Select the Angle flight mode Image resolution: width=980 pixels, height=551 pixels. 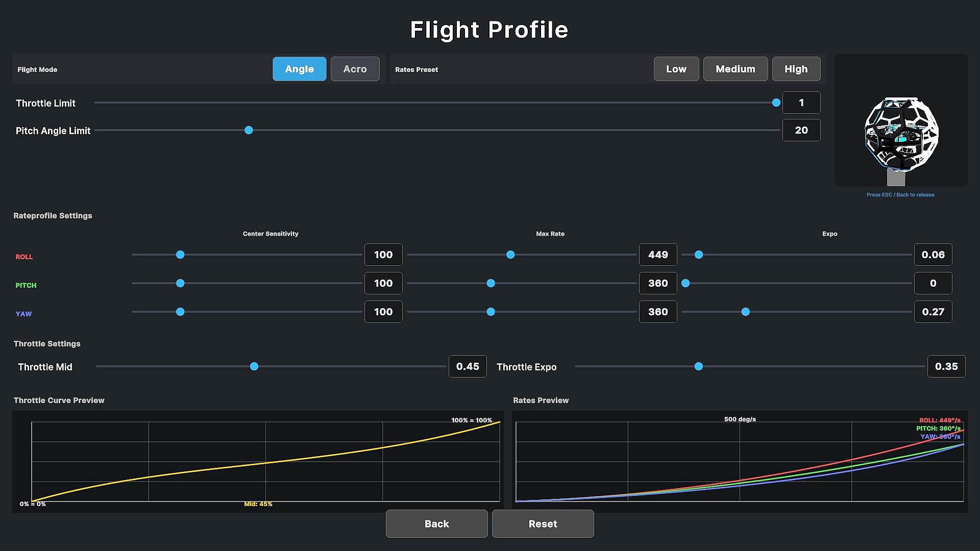(299, 69)
